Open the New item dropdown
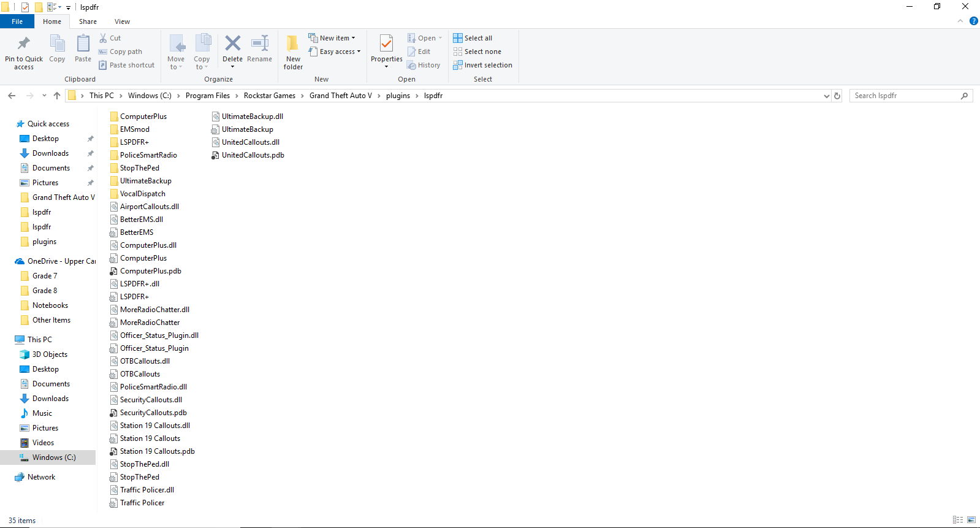Viewport: 980px width, 528px height. (332, 38)
